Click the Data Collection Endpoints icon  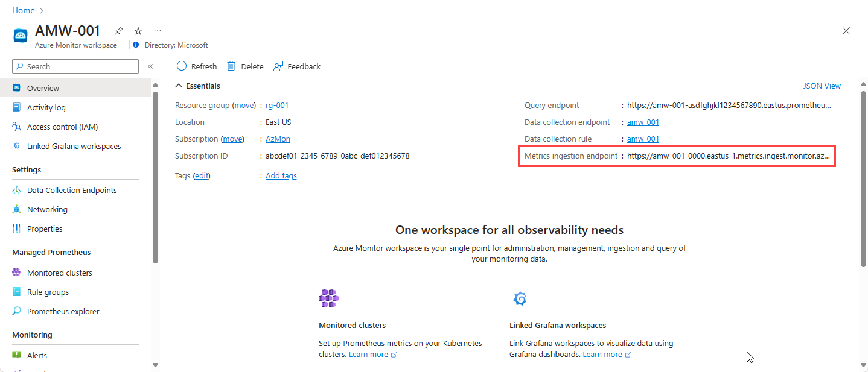[17, 190]
